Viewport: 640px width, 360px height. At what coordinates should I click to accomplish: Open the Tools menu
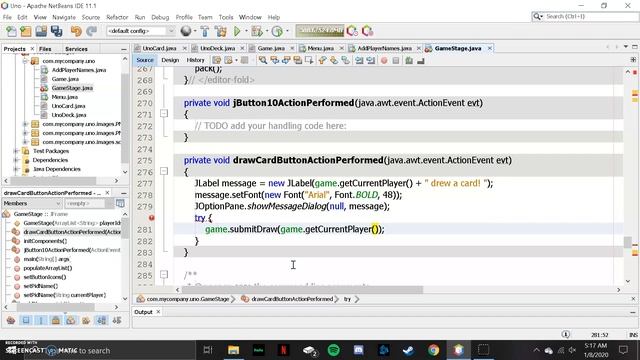coord(226,17)
